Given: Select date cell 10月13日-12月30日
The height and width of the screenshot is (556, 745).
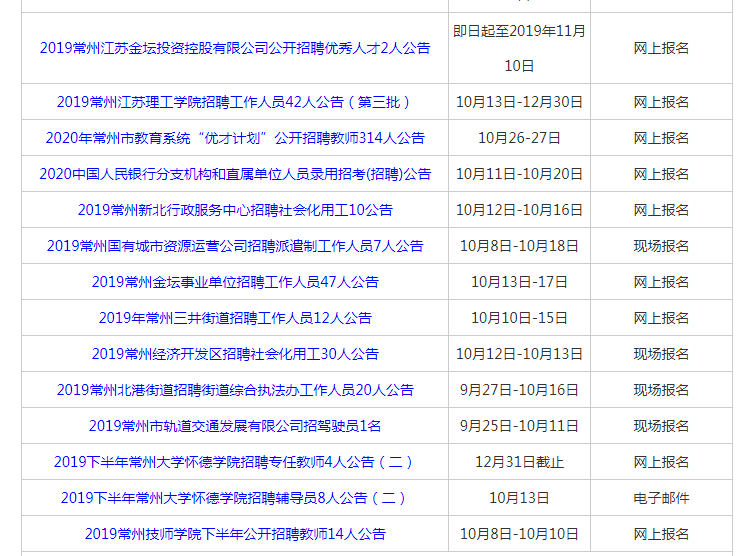Looking at the screenshot, I should 519,102.
